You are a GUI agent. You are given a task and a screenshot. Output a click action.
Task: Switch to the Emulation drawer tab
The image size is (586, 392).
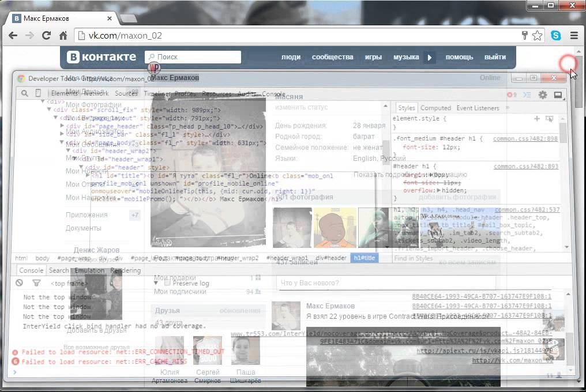(x=89, y=270)
